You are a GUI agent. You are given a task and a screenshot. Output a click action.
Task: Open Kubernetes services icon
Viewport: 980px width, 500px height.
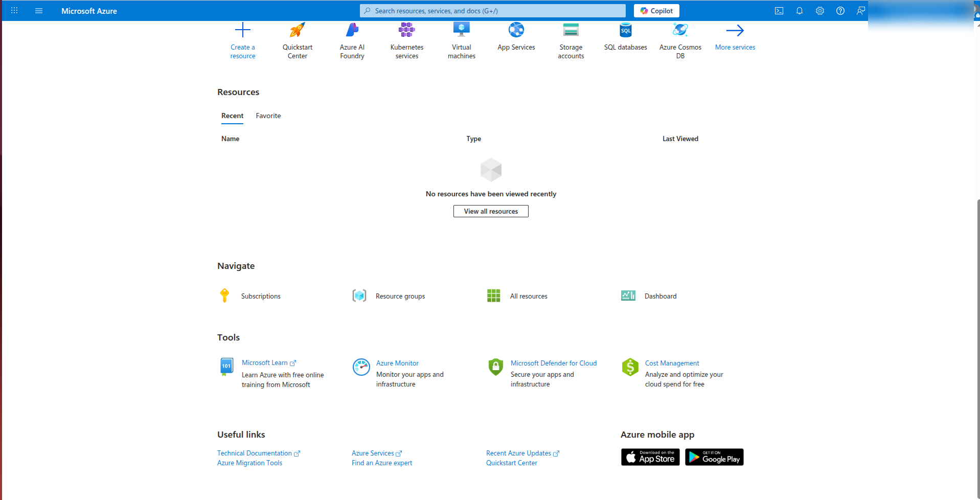click(407, 30)
